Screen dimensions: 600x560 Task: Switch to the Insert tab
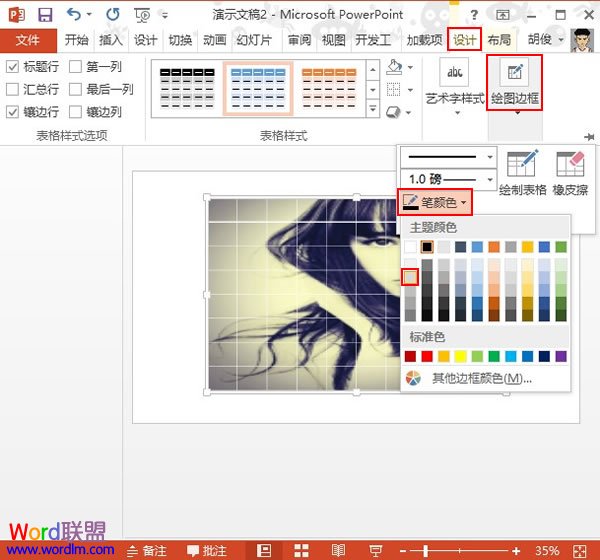pyautogui.click(x=111, y=40)
